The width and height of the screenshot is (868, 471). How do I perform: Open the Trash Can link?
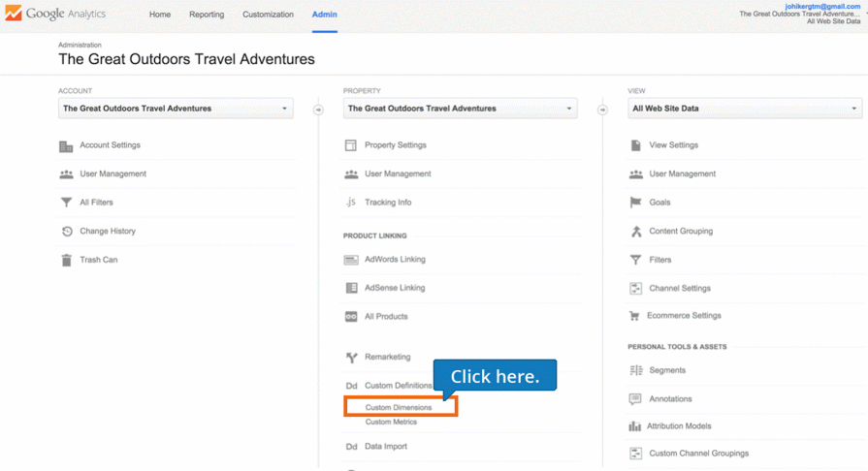point(99,260)
